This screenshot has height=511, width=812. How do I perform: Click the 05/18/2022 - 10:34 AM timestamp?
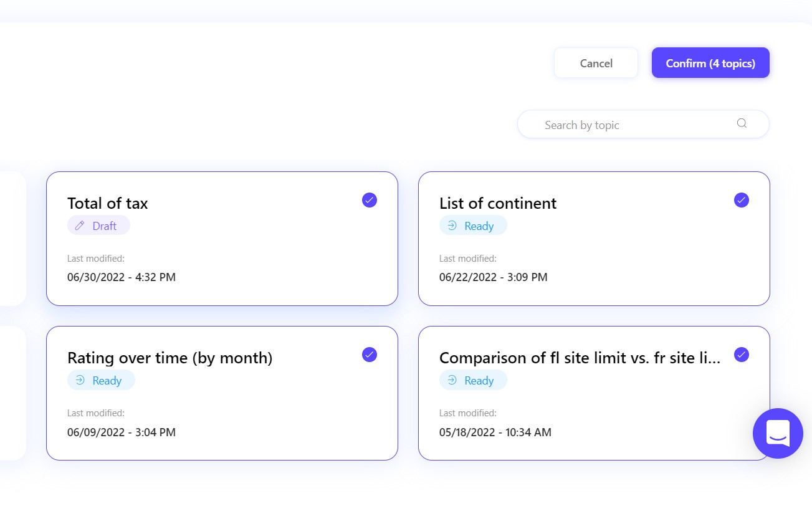point(495,432)
